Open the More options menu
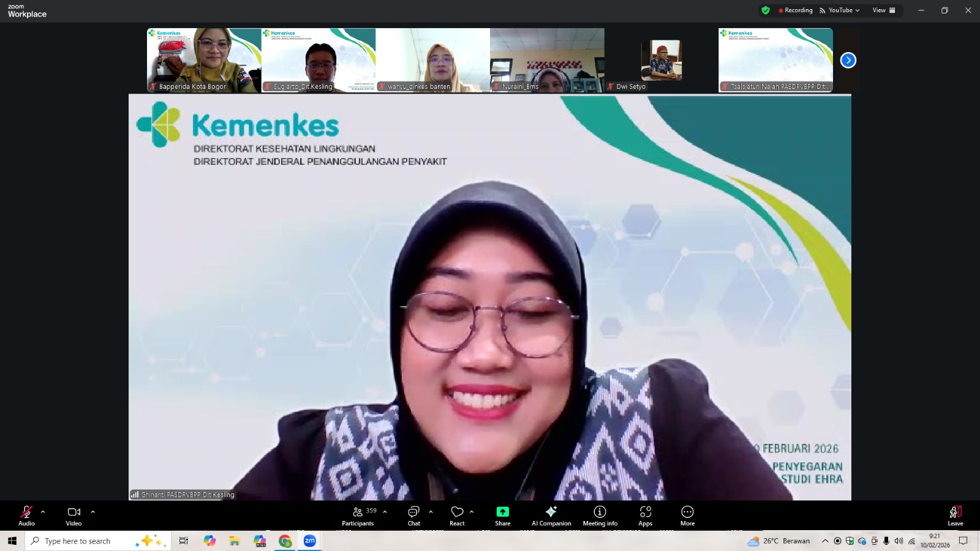This screenshot has height=551, width=980. click(687, 515)
